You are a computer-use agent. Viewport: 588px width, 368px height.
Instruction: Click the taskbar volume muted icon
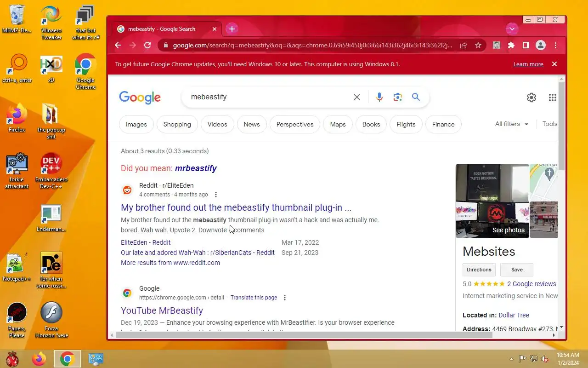pyautogui.click(x=544, y=359)
